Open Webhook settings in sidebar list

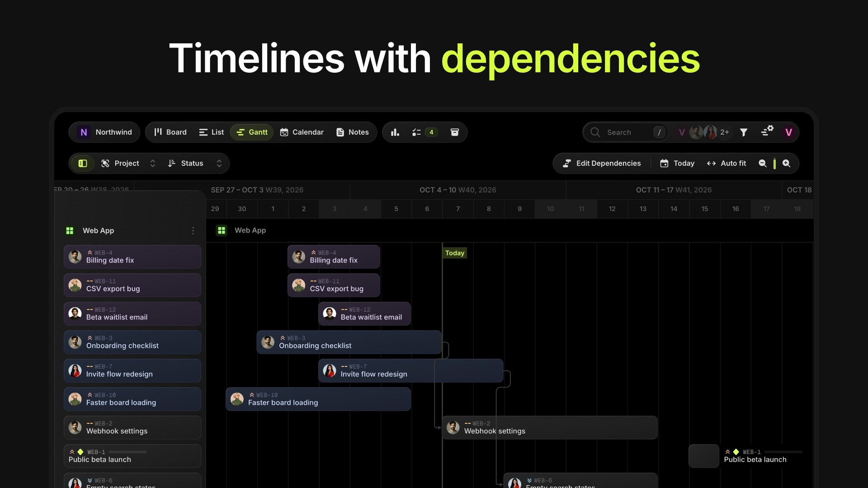coord(132,428)
